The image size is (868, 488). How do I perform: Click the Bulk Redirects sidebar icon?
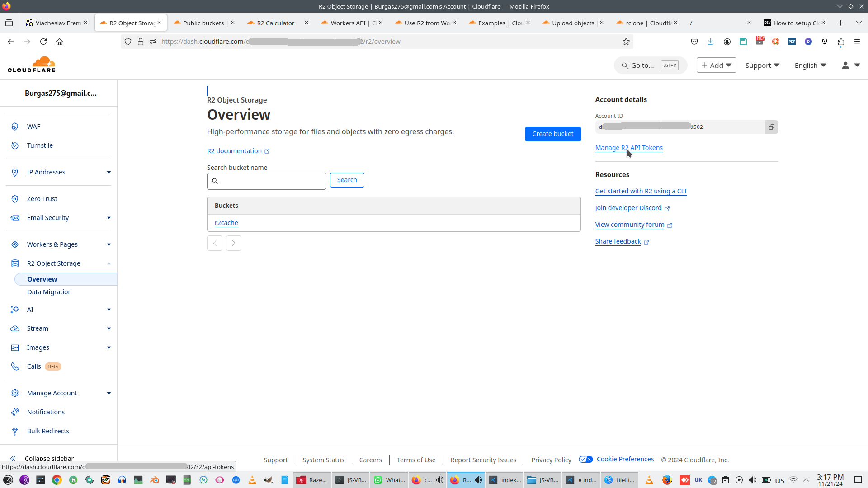[15, 431]
